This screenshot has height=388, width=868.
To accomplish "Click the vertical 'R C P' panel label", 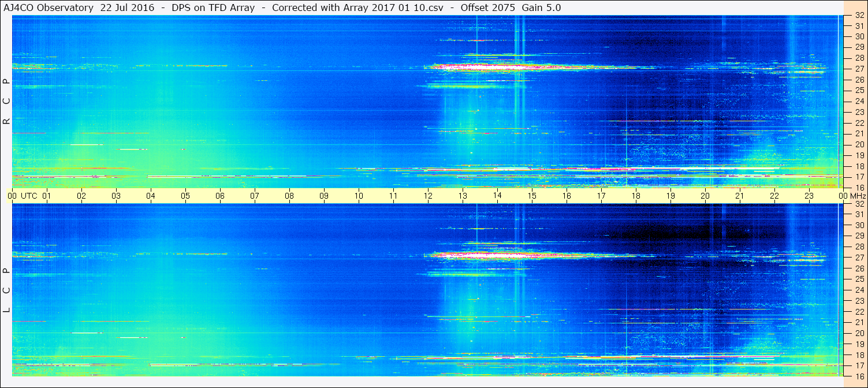I will coord(7,102).
